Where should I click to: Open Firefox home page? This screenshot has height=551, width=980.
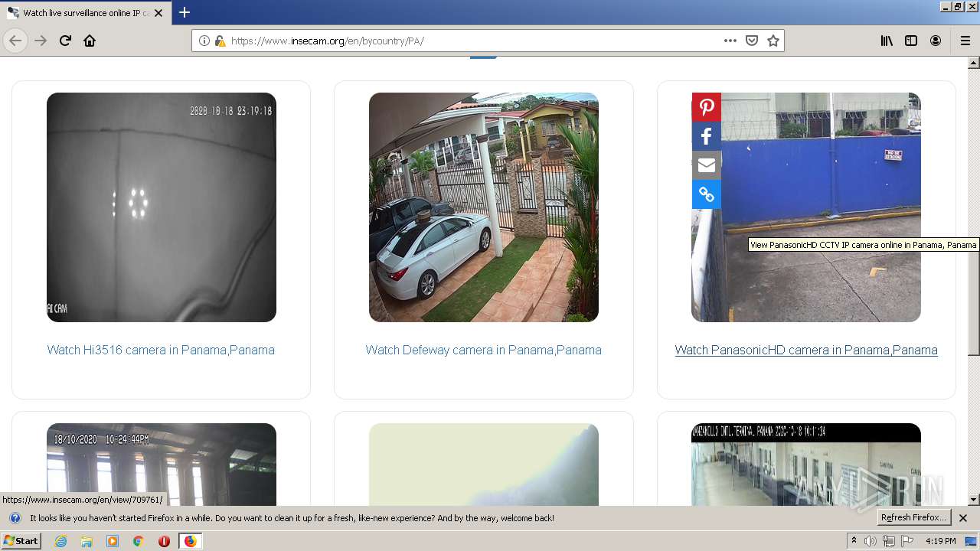90,41
